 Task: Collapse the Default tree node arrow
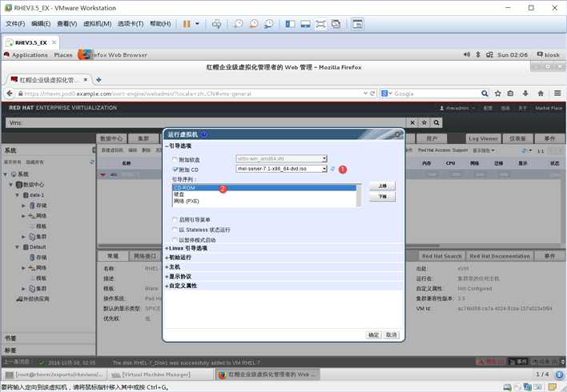pos(18,247)
